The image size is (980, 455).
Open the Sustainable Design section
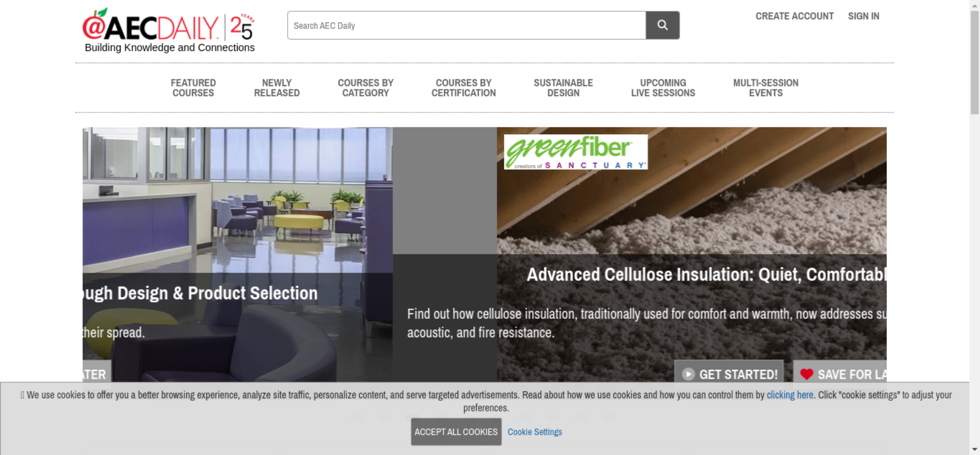563,88
